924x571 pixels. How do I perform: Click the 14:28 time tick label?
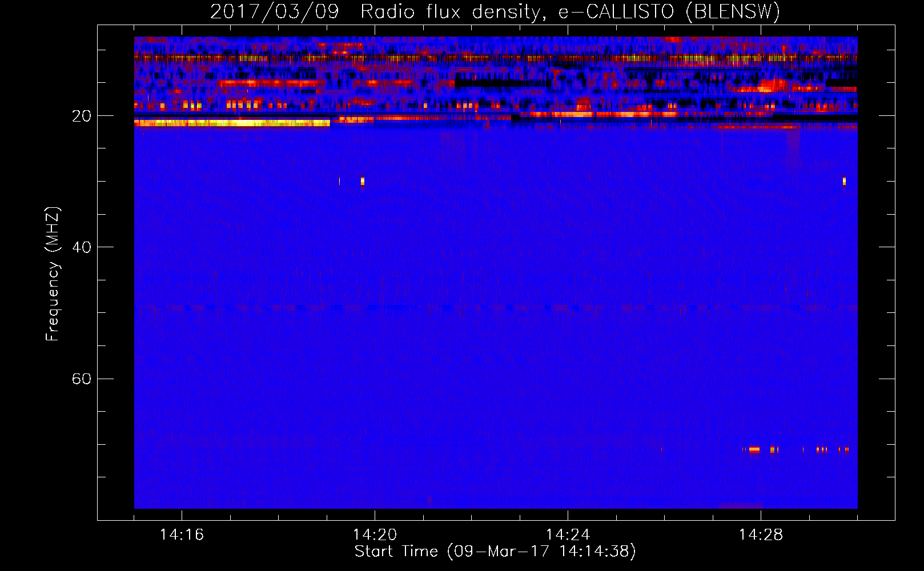coord(761,535)
